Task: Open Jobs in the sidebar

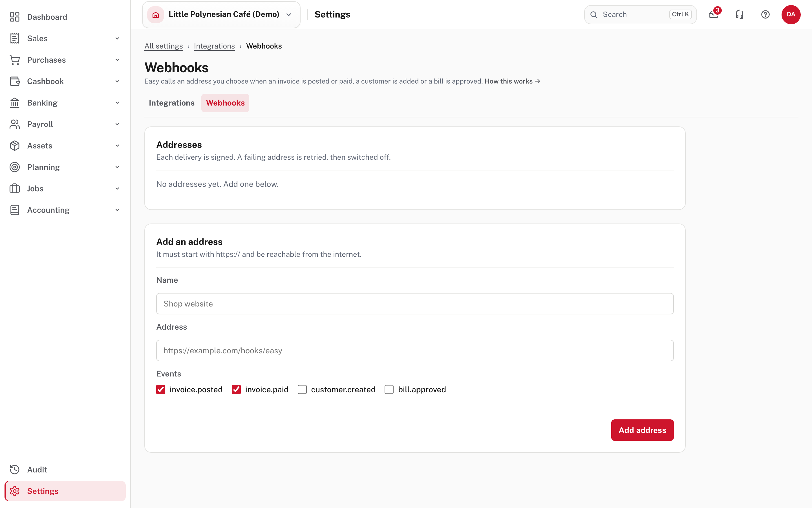Action: point(65,189)
